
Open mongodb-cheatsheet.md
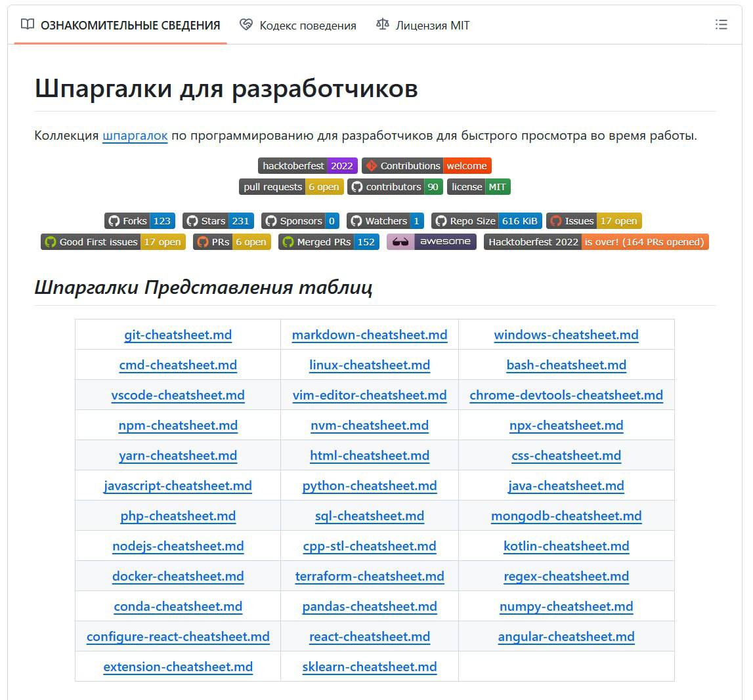click(x=566, y=516)
